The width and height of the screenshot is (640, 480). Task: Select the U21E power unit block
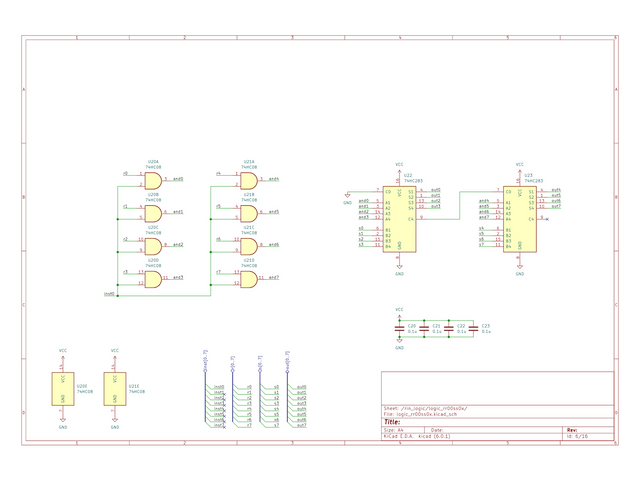[114, 388]
